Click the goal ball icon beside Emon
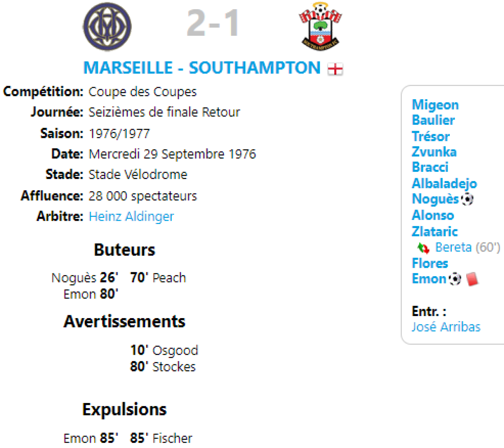The image size is (504, 448). click(x=455, y=279)
